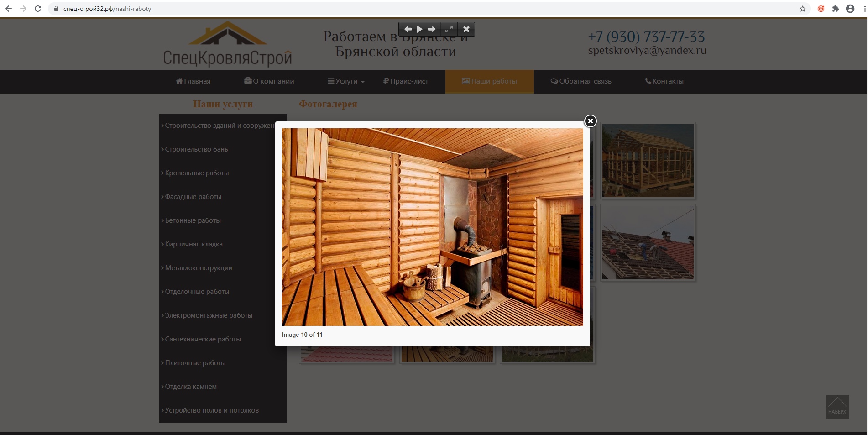Image resolution: width=868 pixels, height=435 pixels.
Task: Go to previous image in lightbox toolbar
Action: pyautogui.click(x=408, y=29)
